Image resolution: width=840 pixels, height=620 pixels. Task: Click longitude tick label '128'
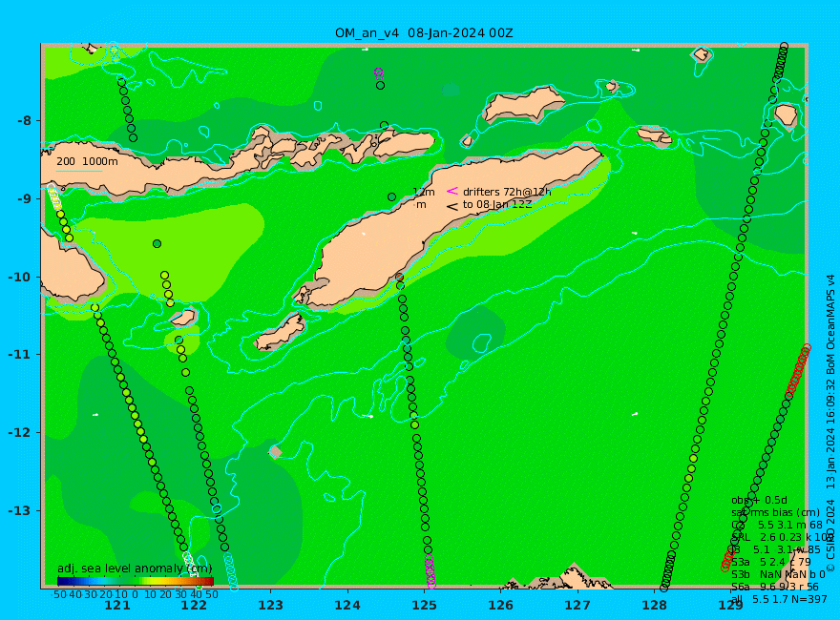(654, 606)
